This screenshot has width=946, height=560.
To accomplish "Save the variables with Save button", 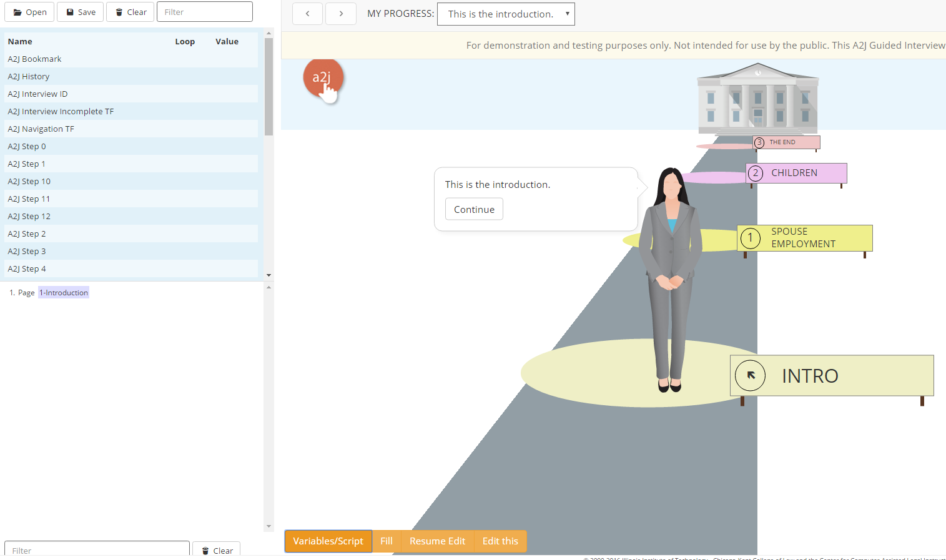I will click(81, 12).
